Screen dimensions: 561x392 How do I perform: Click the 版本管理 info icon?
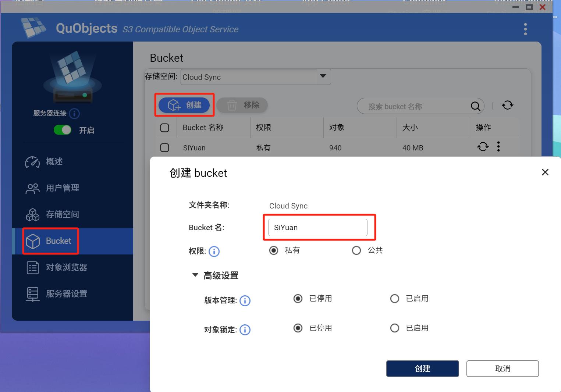[245, 301]
